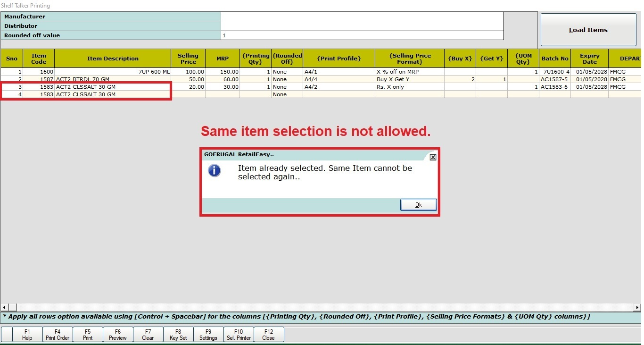644x345 pixels.
Task: Click batch number cell '7U1600-4'
Action: coord(555,72)
